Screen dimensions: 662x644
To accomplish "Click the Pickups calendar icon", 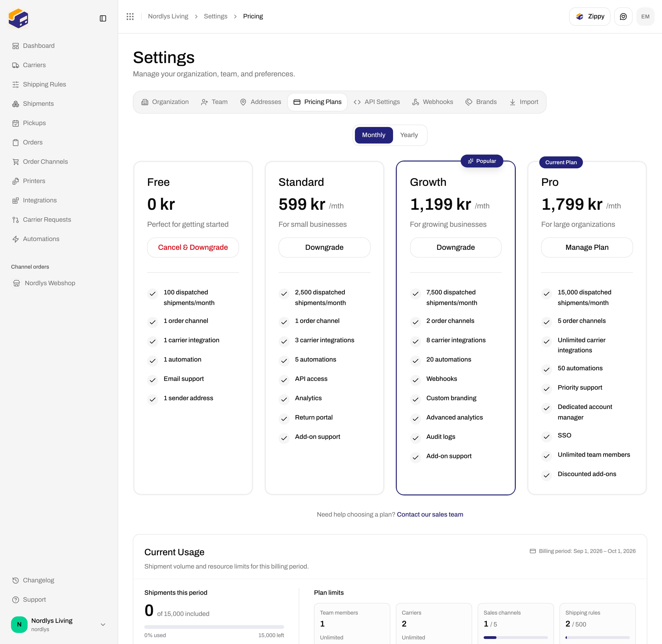I will [16, 123].
